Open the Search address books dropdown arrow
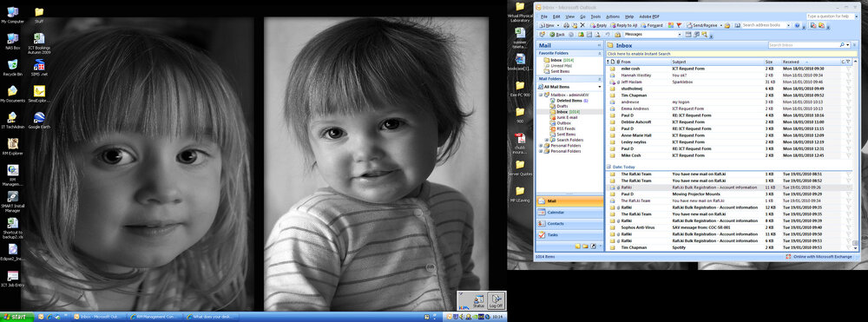This screenshot has width=868, height=322. [788, 25]
